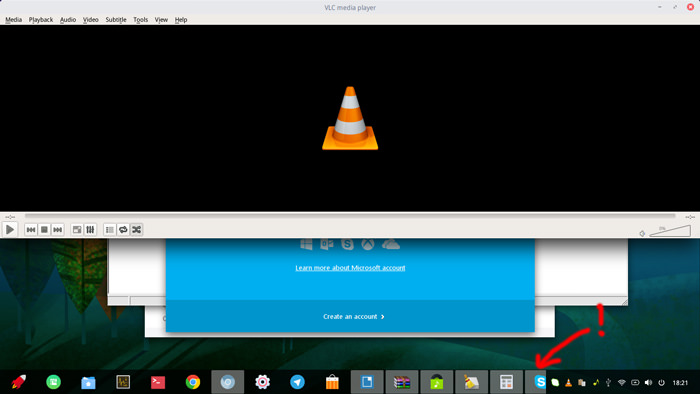Viewport: 700px width, 394px height.
Task: Open the Playback menu
Action: tap(41, 20)
